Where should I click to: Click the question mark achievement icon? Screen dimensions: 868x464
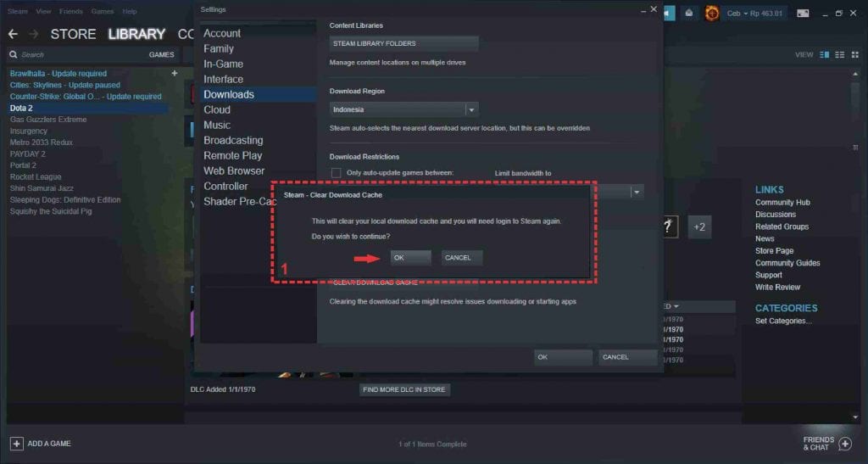click(x=668, y=226)
